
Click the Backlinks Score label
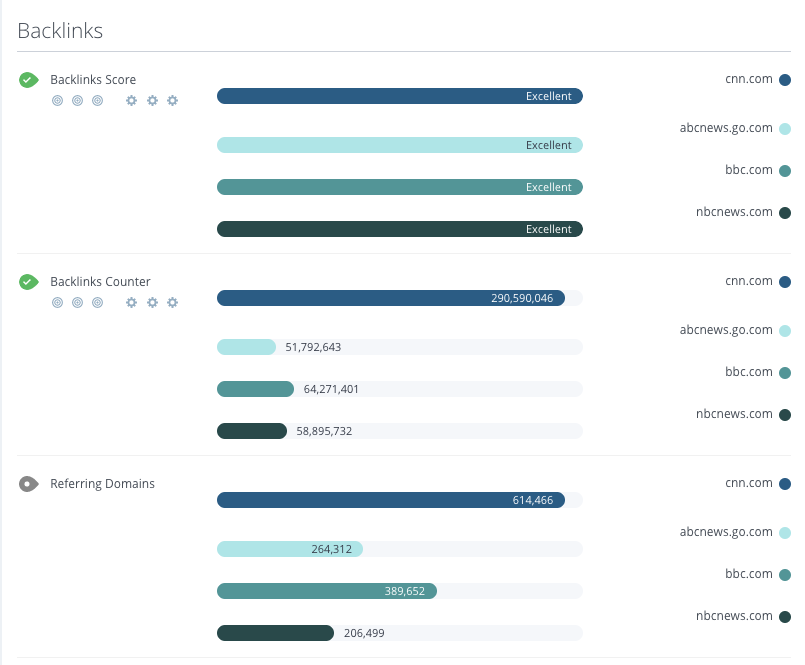[93, 80]
